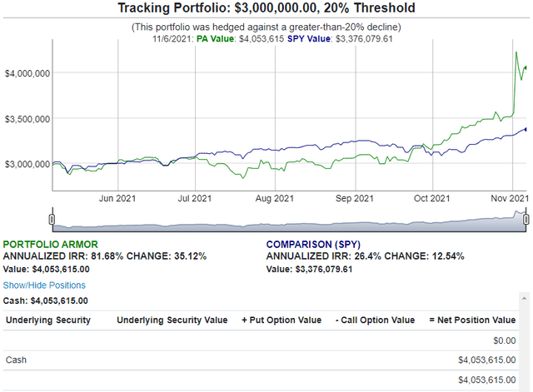533x392 pixels.
Task: Click ANNUALIZED IRR: 81.68% text
Action: [x=63, y=256]
